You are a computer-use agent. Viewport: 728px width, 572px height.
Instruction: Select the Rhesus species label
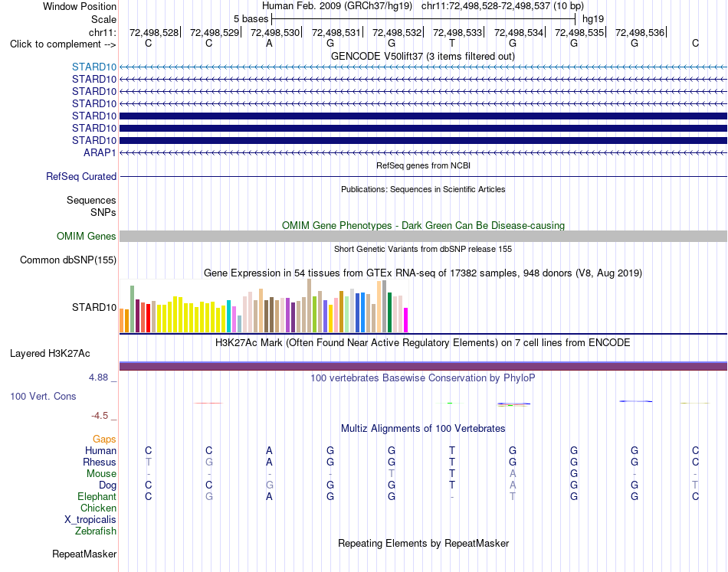tap(100, 462)
